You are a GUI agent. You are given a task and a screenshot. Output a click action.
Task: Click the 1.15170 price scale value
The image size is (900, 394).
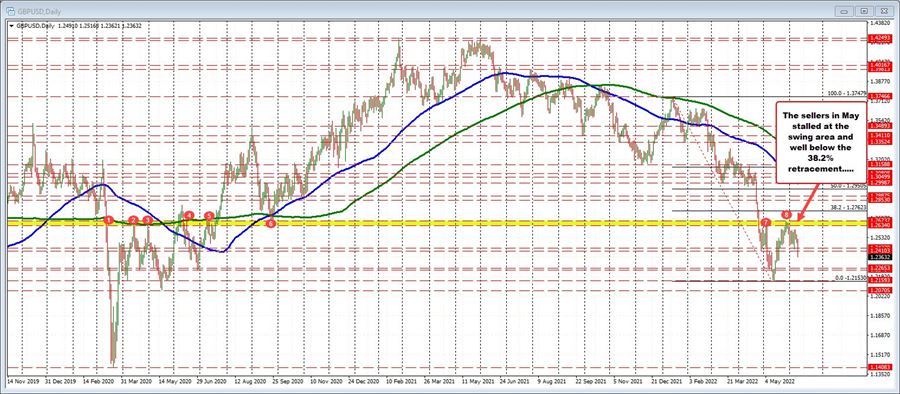(x=879, y=354)
